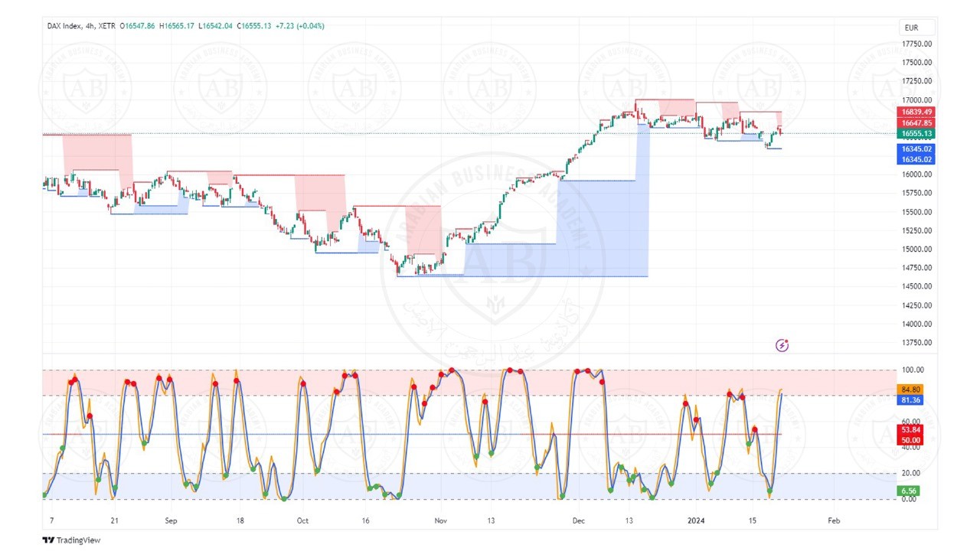Click the Feb label on time axis
The width and height of the screenshot is (980, 551).
coord(834,520)
